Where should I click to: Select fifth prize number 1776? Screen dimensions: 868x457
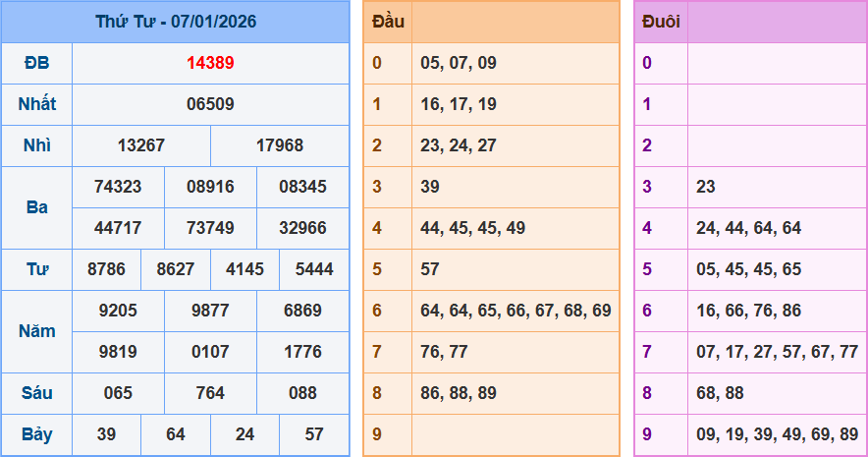(x=302, y=352)
